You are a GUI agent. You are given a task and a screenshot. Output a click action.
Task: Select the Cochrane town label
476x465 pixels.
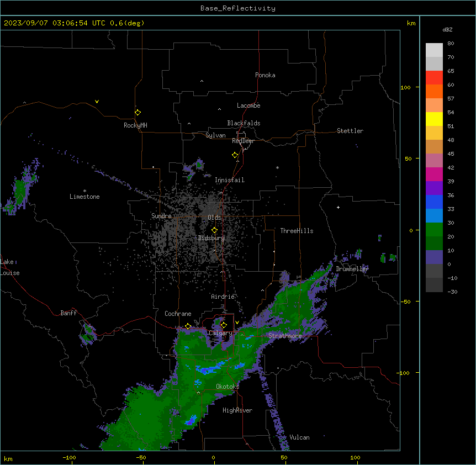click(178, 314)
